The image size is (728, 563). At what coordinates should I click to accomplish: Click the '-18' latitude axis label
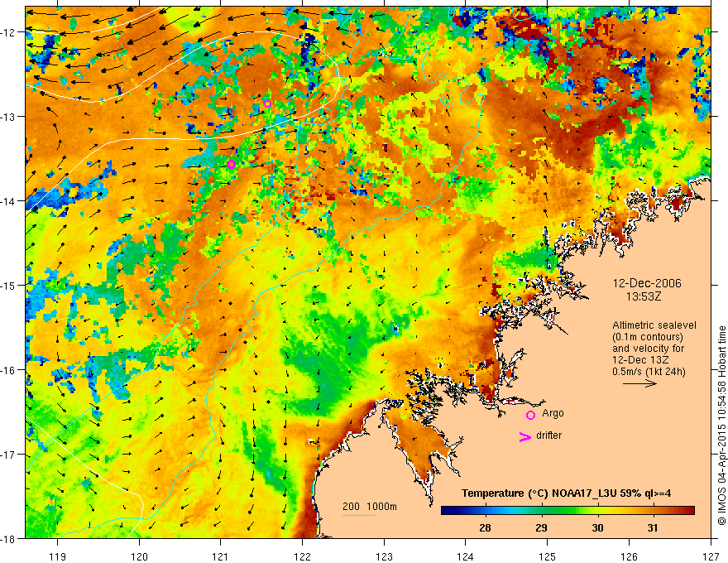tap(9, 538)
